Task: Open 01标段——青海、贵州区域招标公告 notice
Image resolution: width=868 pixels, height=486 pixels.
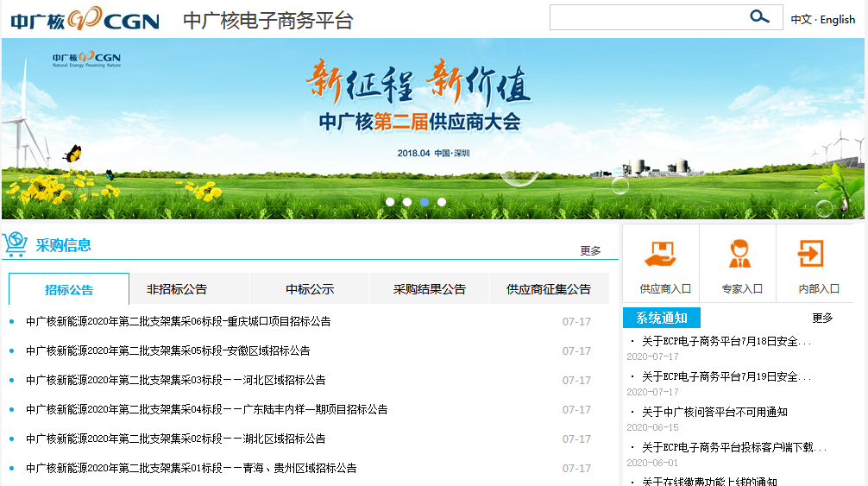Action: click(x=191, y=468)
